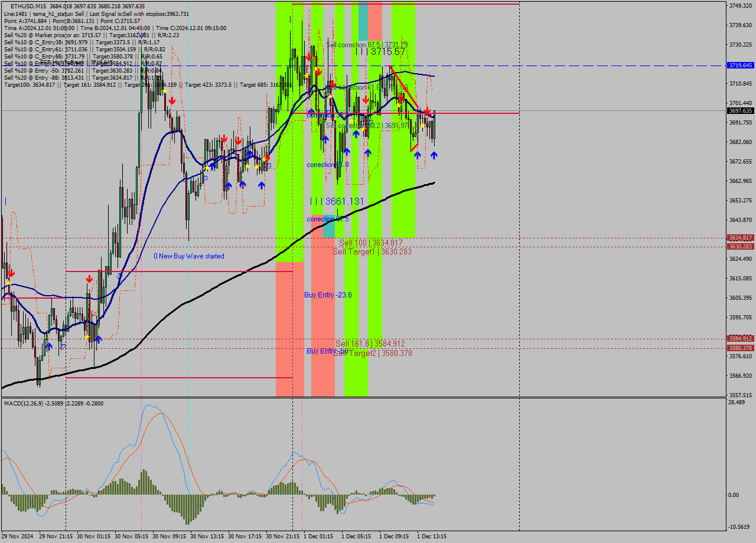Click the 'Sell 161.8 | 3584.912' label
Viewport: 756px width, 543px height.
pyautogui.click(x=370, y=344)
